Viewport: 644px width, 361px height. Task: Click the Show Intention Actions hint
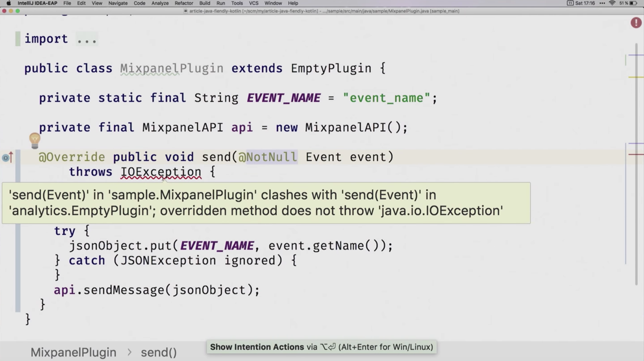[x=322, y=347]
